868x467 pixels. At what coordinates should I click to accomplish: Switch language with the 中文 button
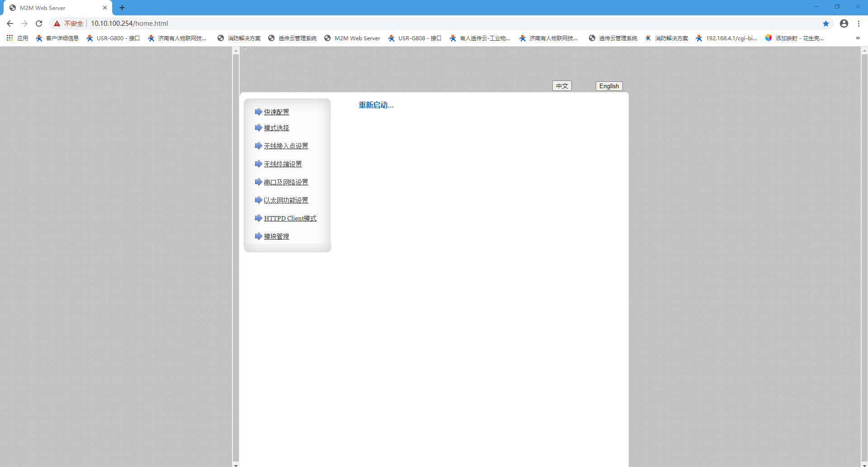562,86
